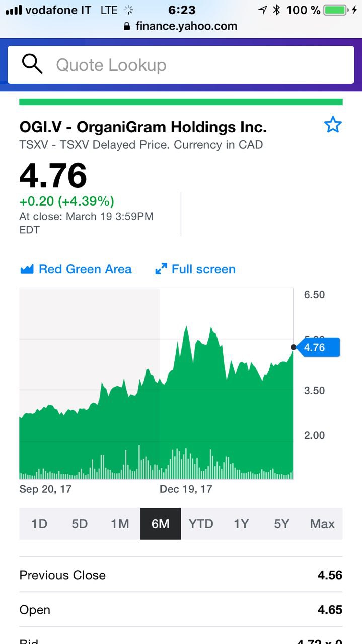Tap the Dec 19, 17 date label

coord(186,489)
